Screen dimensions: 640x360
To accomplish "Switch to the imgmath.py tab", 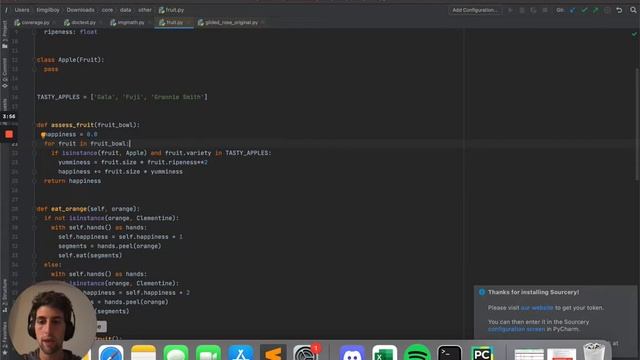I will [x=127, y=22].
